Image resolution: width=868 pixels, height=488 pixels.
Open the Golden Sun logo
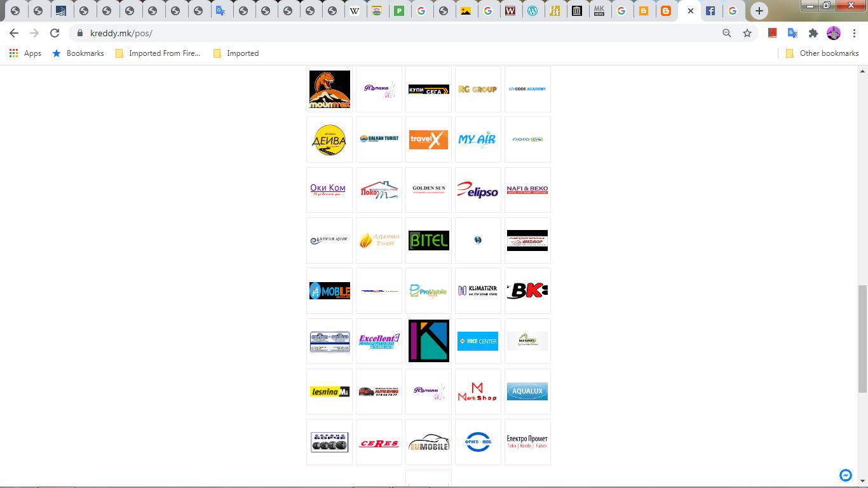(428, 189)
